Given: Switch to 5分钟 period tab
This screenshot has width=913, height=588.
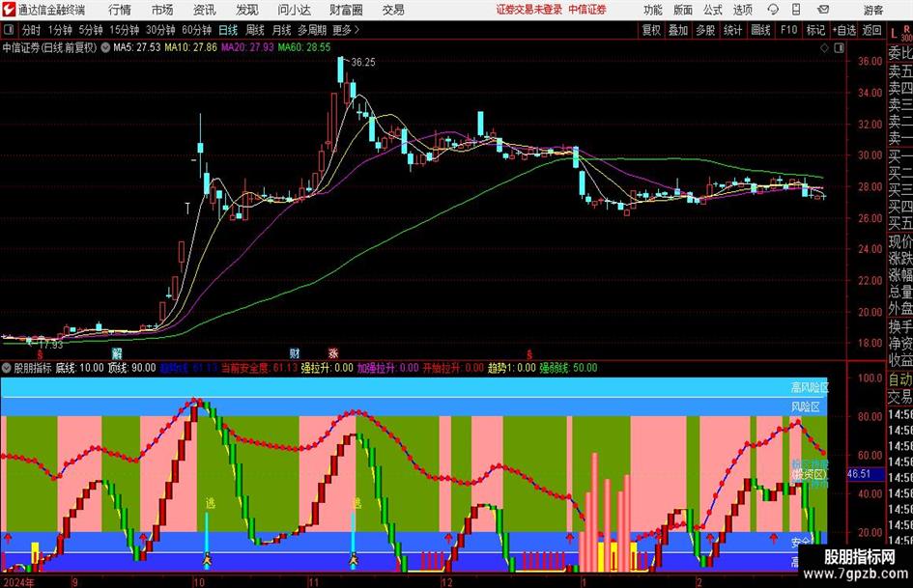Looking at the screenshot, I should (90, 30).
